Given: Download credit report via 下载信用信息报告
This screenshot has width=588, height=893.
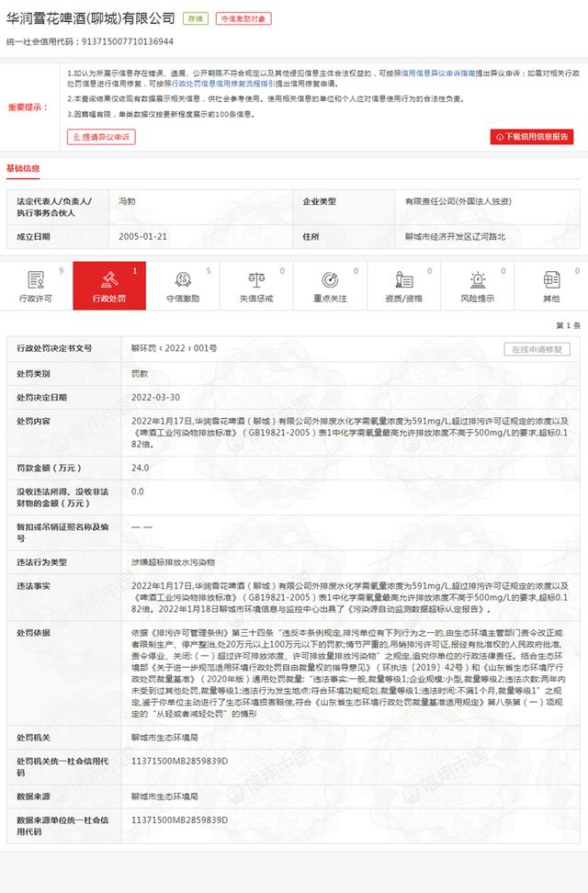Looking at the screenshot, I should (532, 137).
